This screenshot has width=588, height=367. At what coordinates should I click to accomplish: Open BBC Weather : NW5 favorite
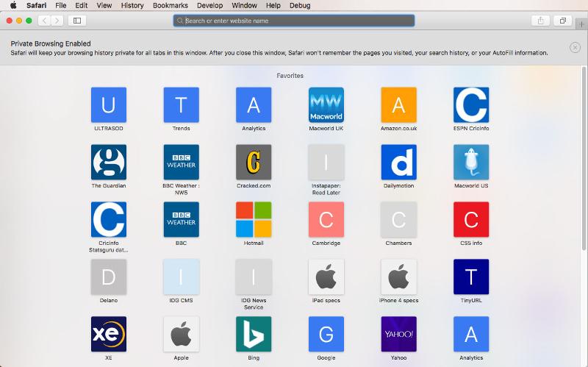(x=181, y=162)
